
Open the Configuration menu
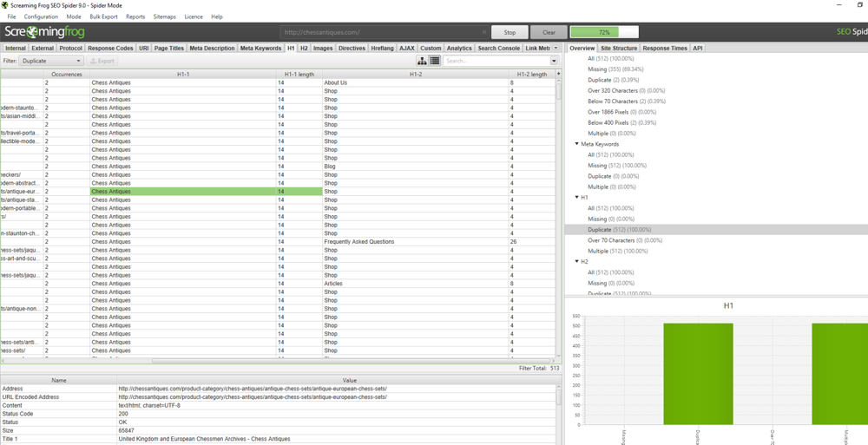(x=41, y=16)
